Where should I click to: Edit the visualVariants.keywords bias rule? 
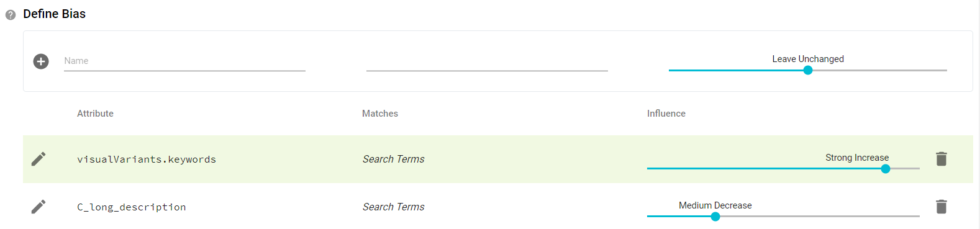point(39,159)
